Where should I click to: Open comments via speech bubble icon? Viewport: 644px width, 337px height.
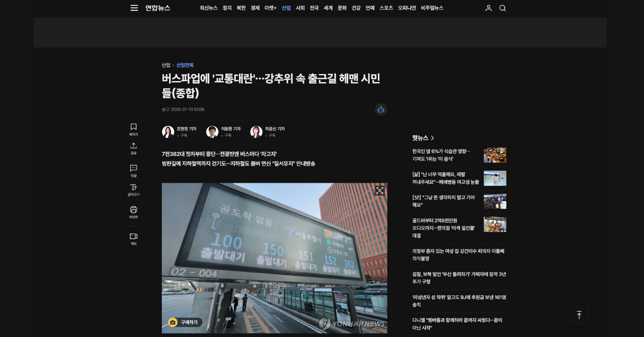134,169
